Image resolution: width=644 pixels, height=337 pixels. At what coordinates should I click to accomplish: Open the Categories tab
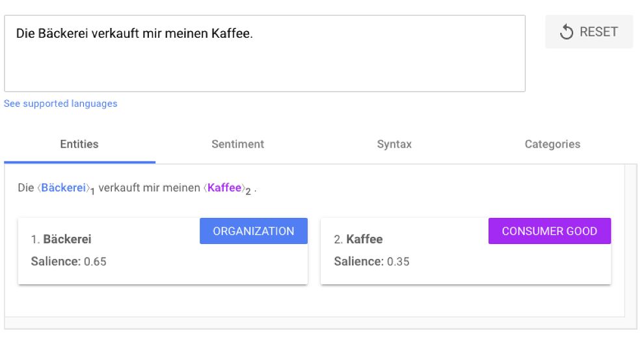pyautogui.click(x=552, y=144)
